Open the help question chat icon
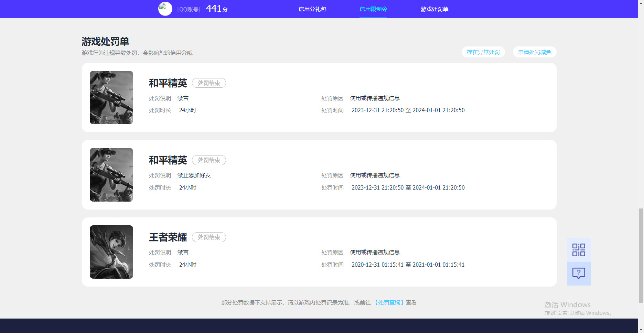This screenshot has width=644, height=333. coord(579,273)
